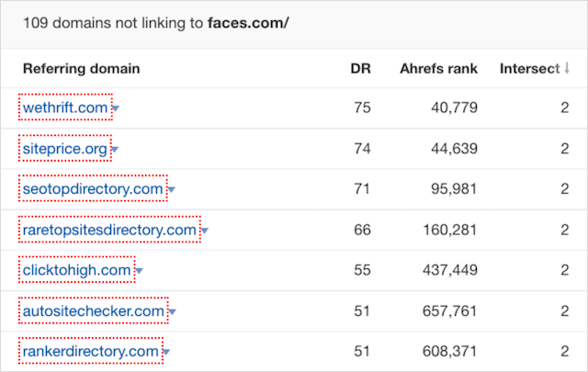This screenshot has width=588, height=372.
Task: Open the rankerdirectory.com link
Action: pyautogui.click(x=91, y=351)
